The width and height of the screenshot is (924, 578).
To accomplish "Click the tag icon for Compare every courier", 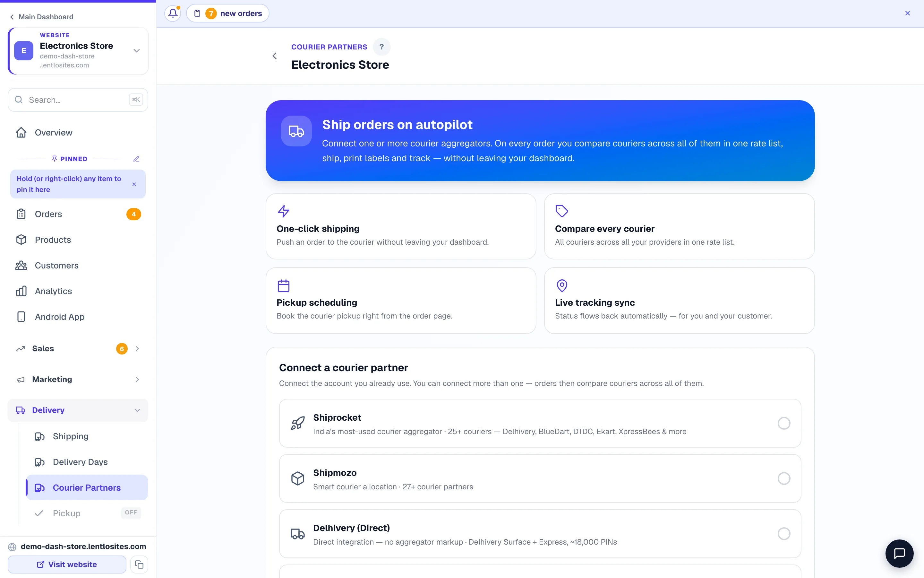I will [562, 211].
